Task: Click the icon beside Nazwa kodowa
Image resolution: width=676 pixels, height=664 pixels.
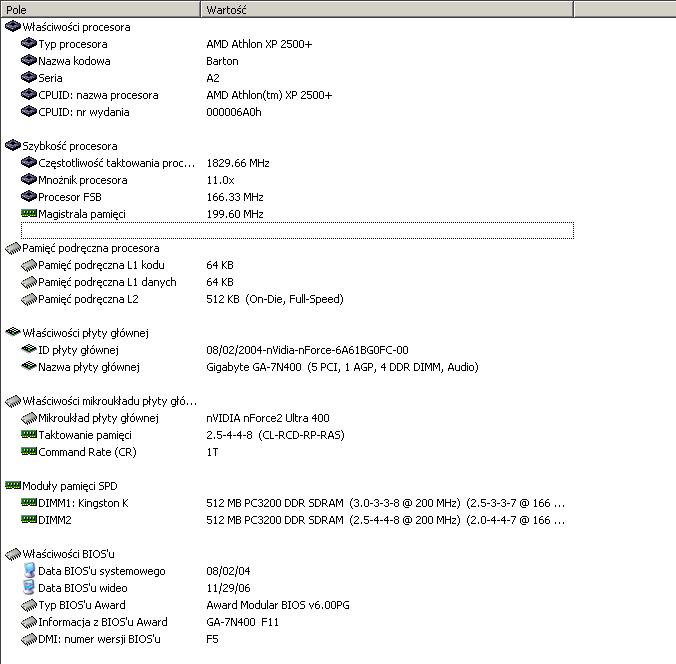Action: coord(28,60)
